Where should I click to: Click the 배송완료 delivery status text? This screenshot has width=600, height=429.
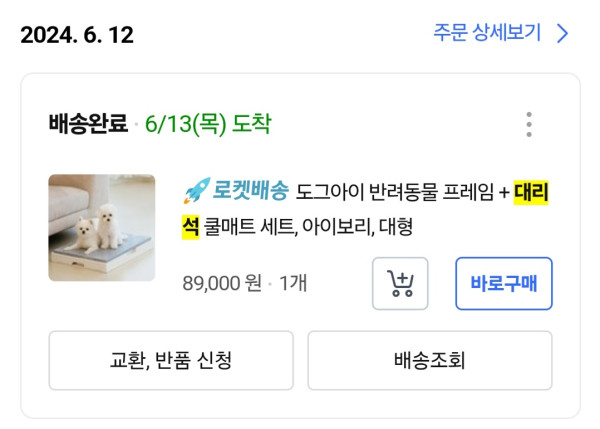88,125
